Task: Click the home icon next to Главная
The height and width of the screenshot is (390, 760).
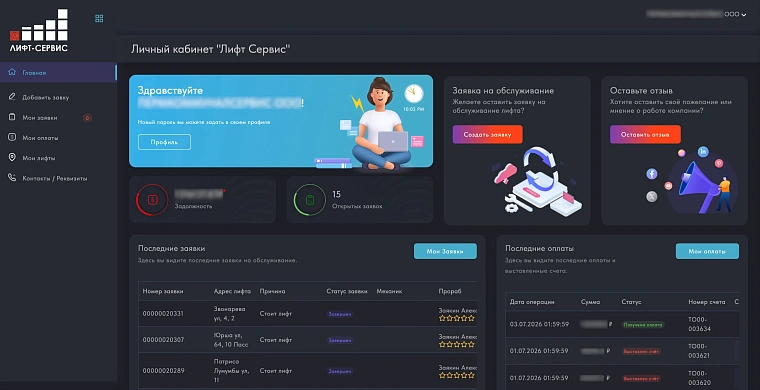Action: (12, 73)
